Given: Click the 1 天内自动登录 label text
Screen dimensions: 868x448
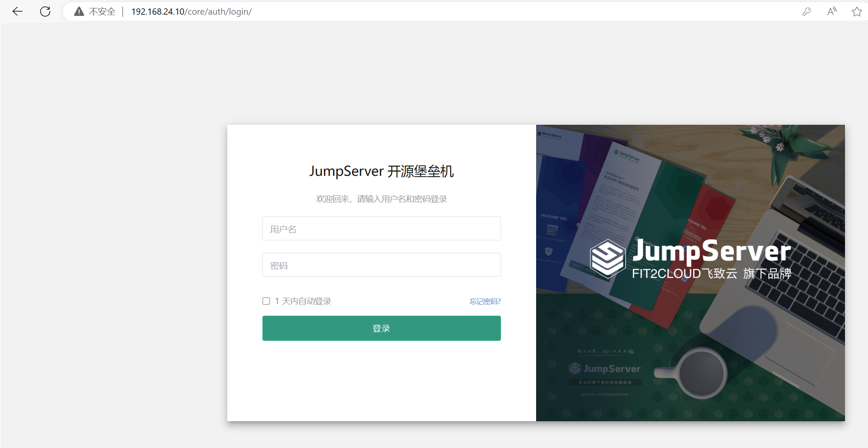Looking at the screenshot, I should 303,301.
